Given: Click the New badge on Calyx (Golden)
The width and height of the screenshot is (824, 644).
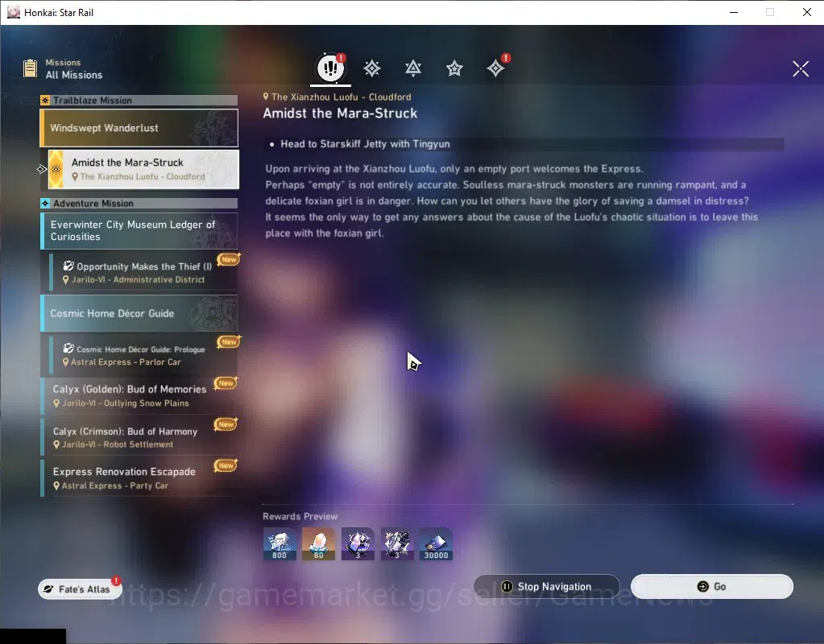Looking at the screenshot, I should click(226, 383).
